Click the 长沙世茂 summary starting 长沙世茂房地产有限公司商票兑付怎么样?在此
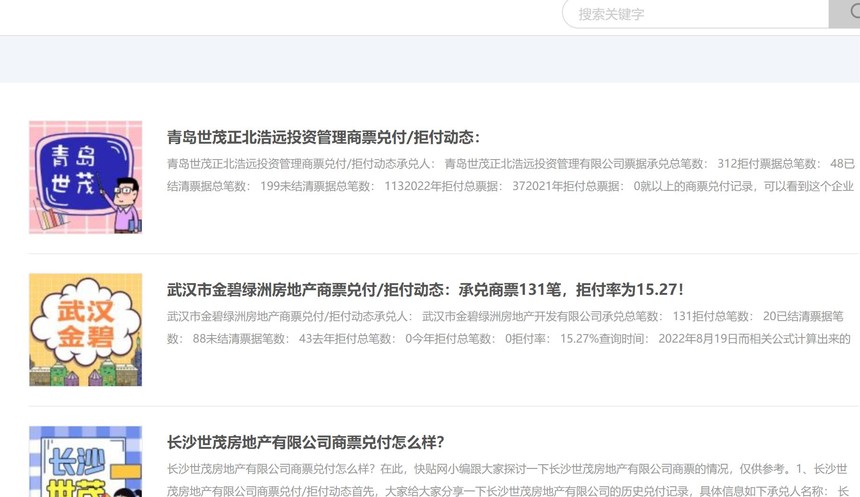The image size is (860, 497). pos(508,480)
